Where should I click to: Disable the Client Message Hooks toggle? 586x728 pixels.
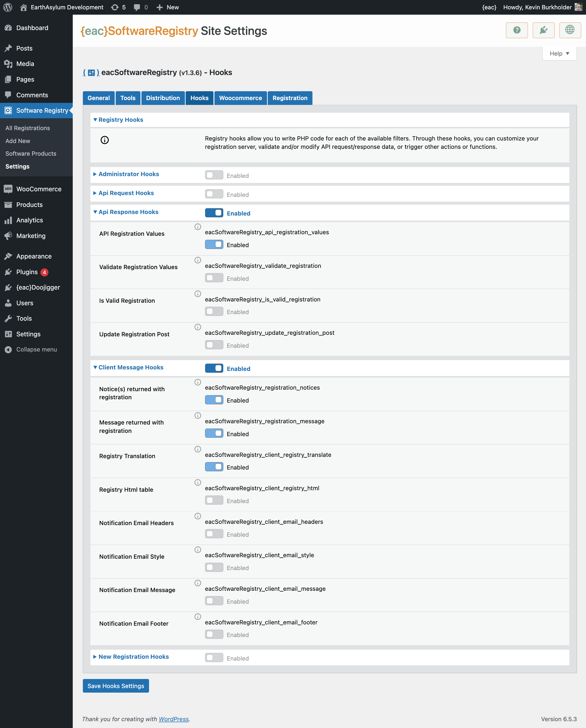coord(214,368)
